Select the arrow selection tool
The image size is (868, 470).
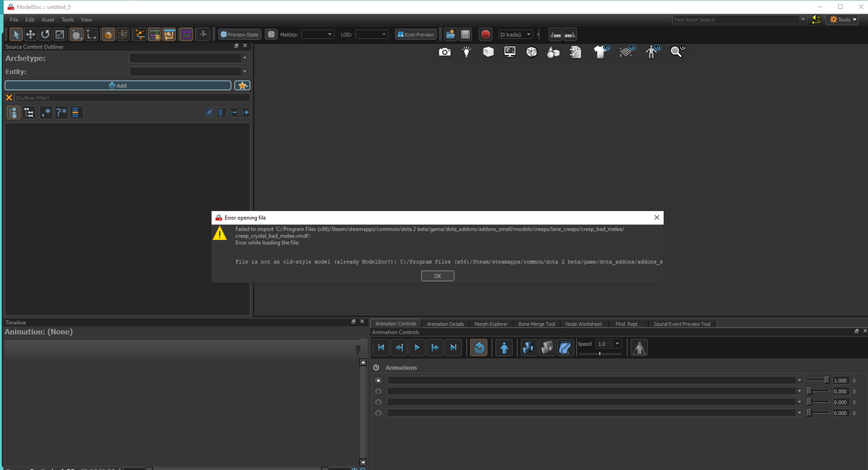tap(16, 34)
